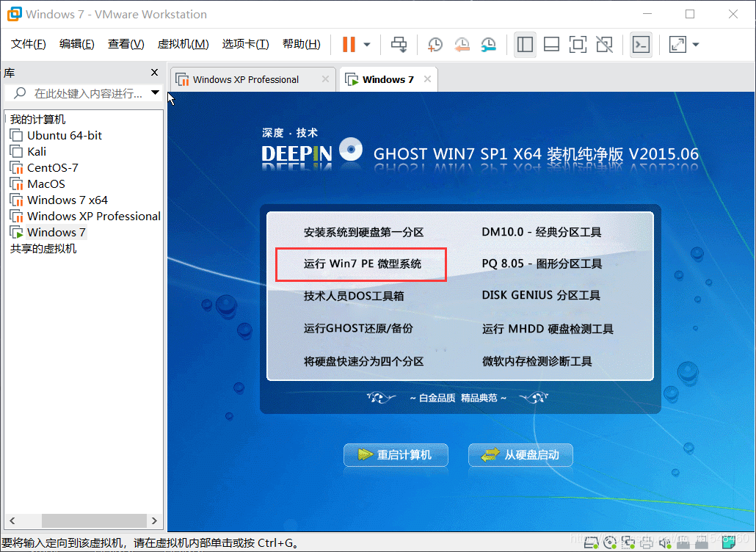
Task: Open the 帮助(H) menu
Action: tap(302, 44)
